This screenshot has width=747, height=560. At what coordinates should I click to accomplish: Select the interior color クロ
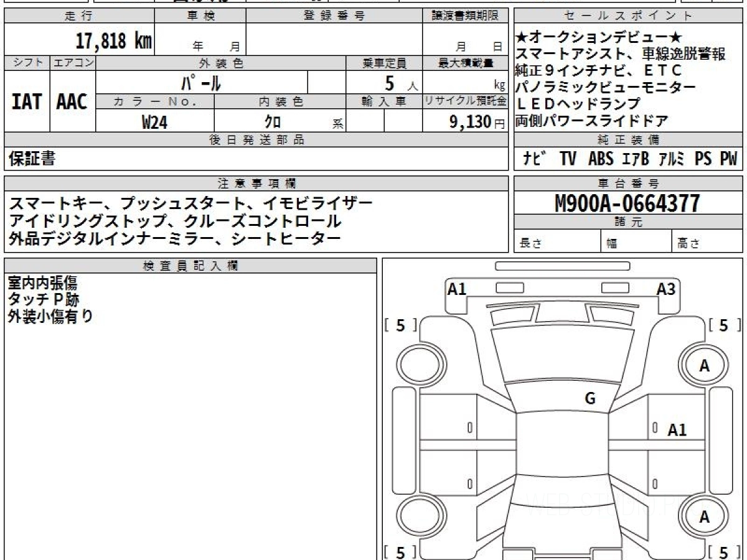pyautogui.click(x=273, y=121)
